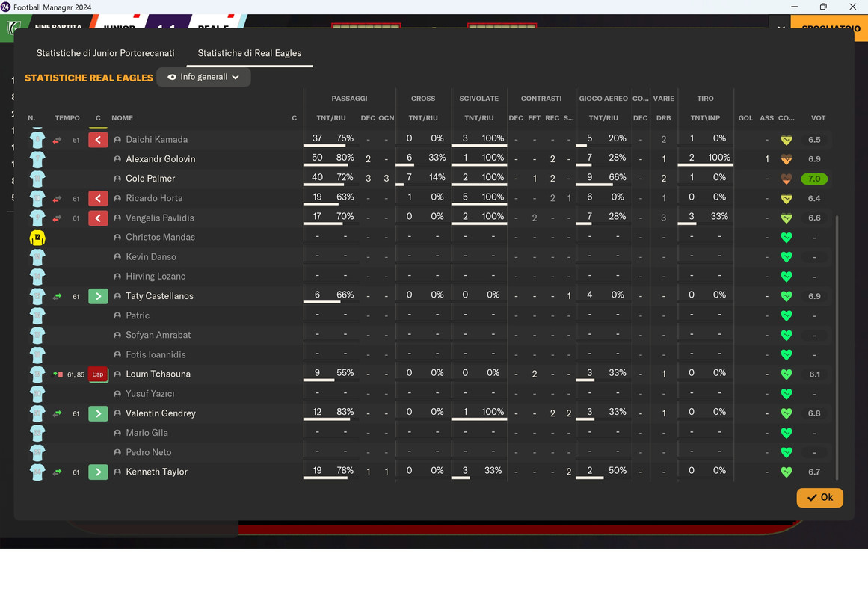868x598 pixels.
Task: Click Alexandr Golovin's shirt icon
Action: point(37,159)
